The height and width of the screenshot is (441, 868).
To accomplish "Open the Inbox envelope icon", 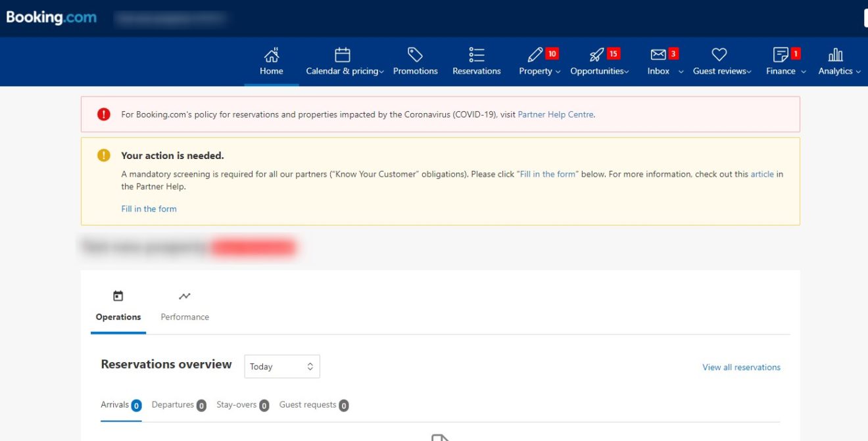I will [x=658, y=55].
